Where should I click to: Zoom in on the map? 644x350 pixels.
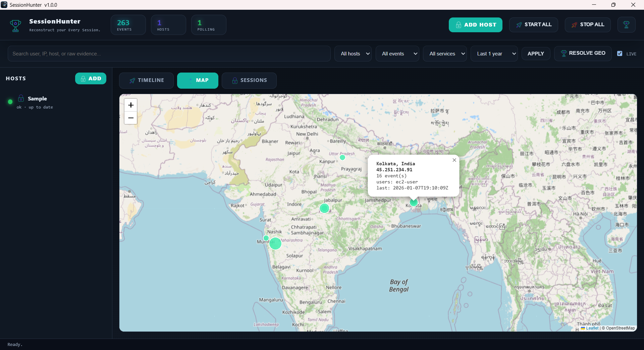131,105
